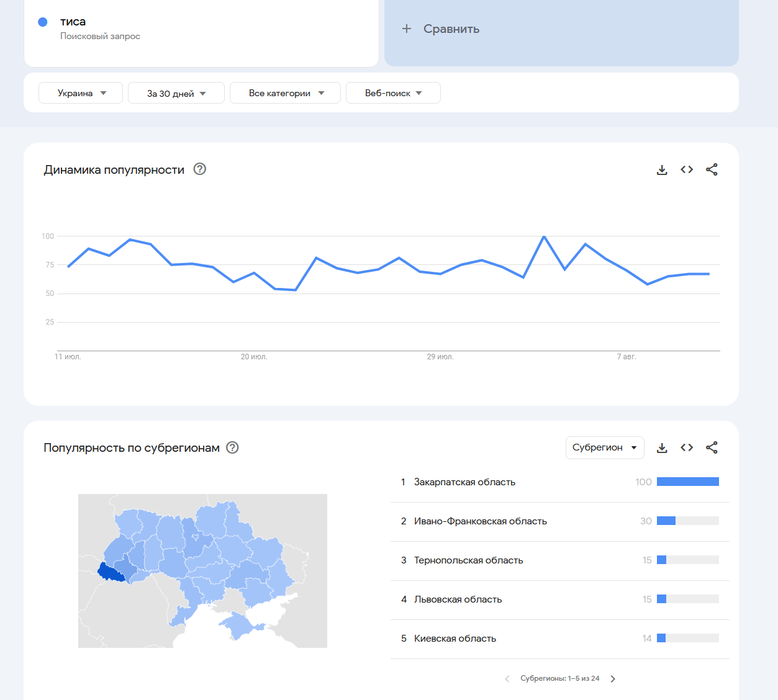This screenshot has height=700, width=778.
Task: Open the Все категории dropdown
Action: point(285,93)
